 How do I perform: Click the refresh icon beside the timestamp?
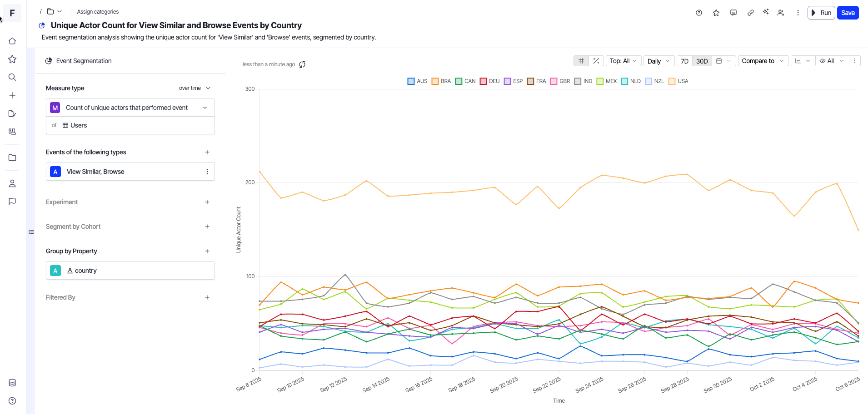coord(302,64)
